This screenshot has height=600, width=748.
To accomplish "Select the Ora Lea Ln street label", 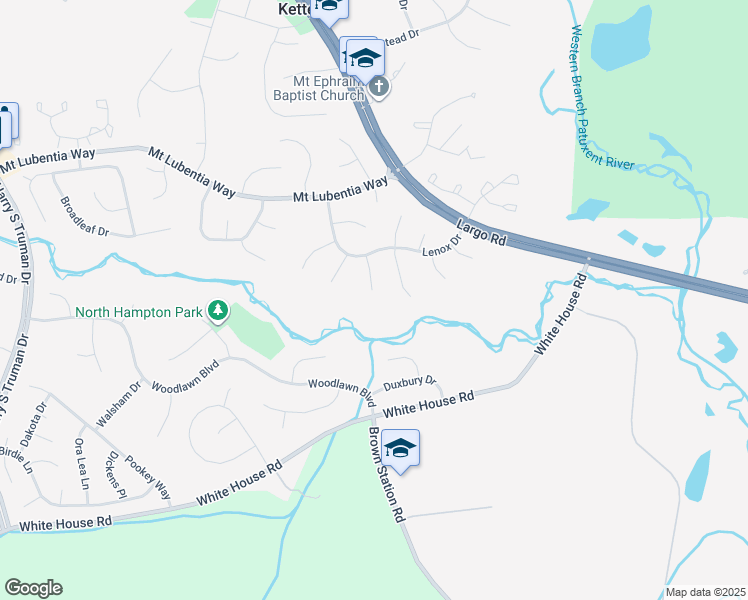I will point(82,464).
